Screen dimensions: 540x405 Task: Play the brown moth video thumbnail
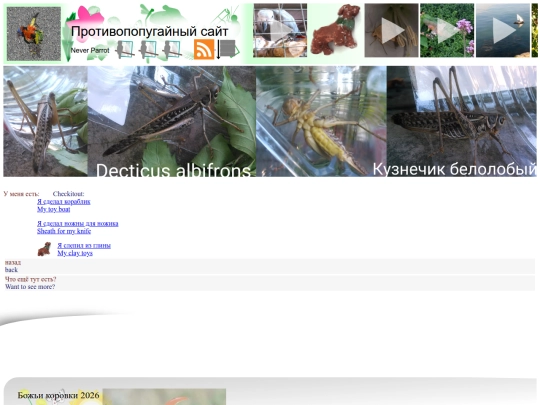point(392,30)
